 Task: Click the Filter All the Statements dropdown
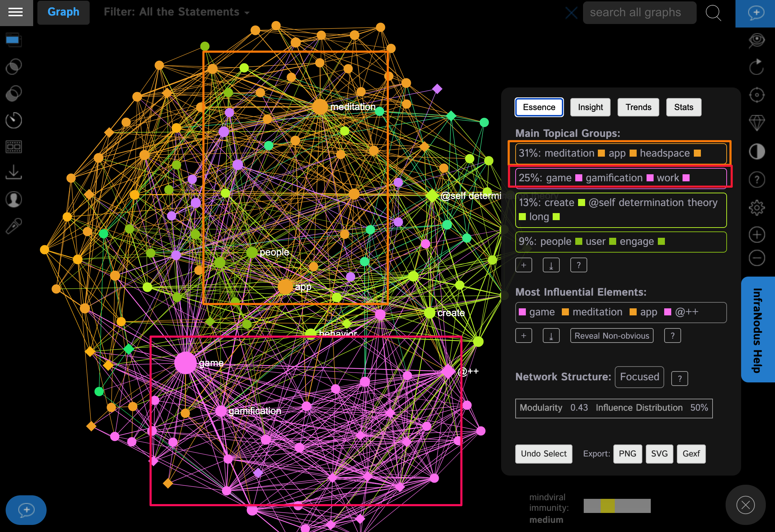(x=174, y=11)
